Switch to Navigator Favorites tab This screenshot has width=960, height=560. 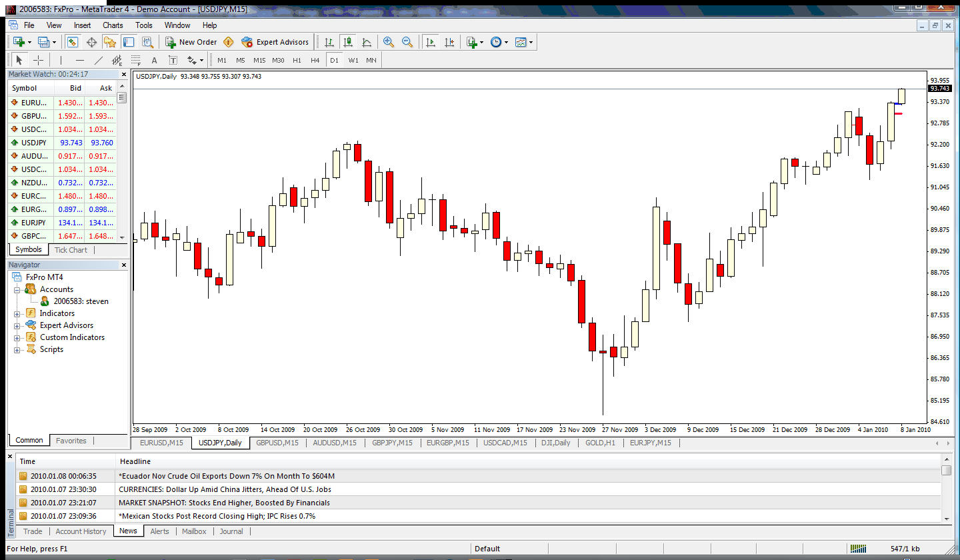71,441
